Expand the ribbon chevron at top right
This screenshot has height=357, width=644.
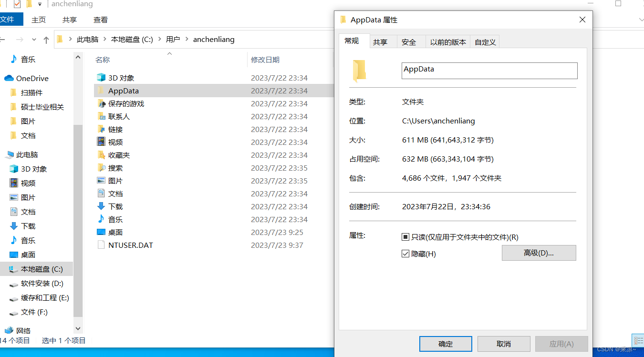click(641, 20)
